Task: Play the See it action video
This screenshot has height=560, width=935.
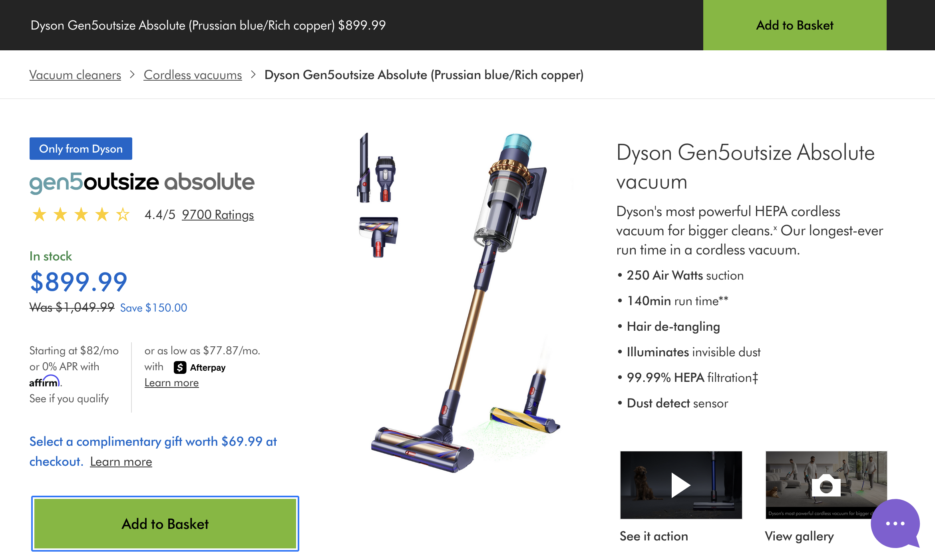Action: coord(681,485)
